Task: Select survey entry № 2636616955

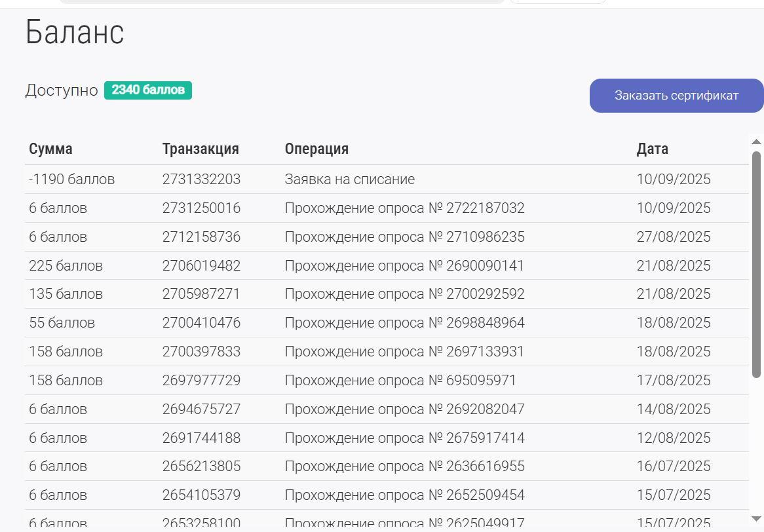Action: pos(404,466)
